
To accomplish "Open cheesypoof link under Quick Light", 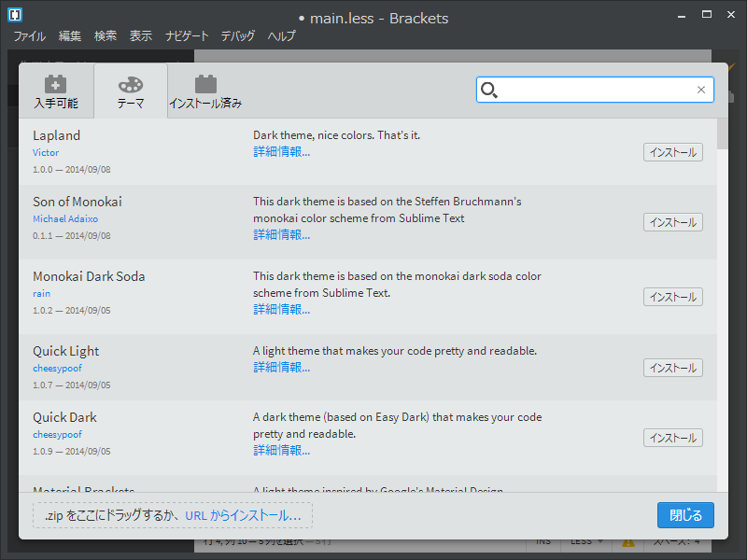I will [57, 369].
